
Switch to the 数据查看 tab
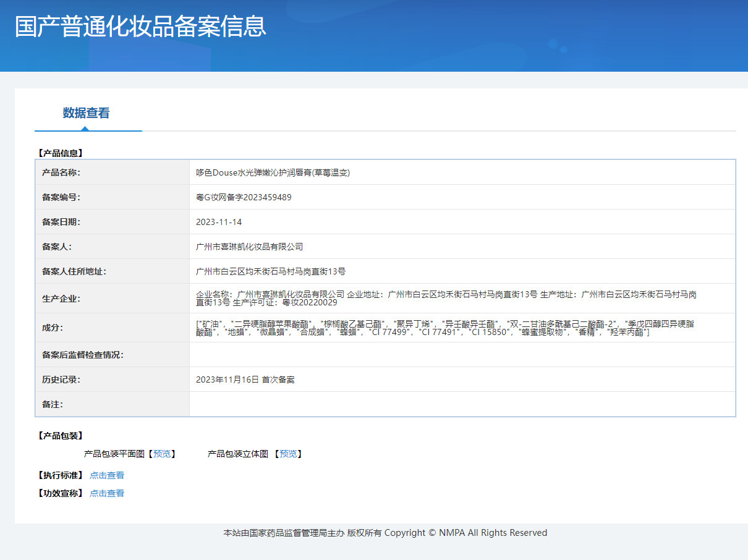86,113
